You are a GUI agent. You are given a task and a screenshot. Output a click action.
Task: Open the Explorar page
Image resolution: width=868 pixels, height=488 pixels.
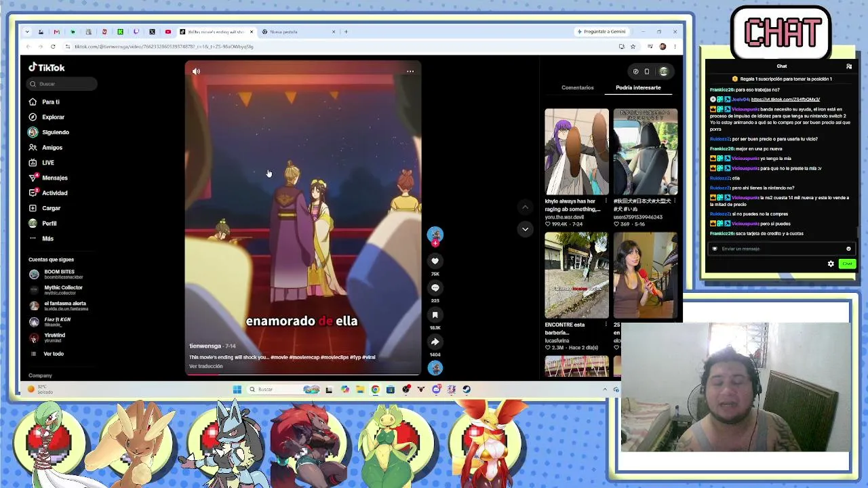(47, 117)
